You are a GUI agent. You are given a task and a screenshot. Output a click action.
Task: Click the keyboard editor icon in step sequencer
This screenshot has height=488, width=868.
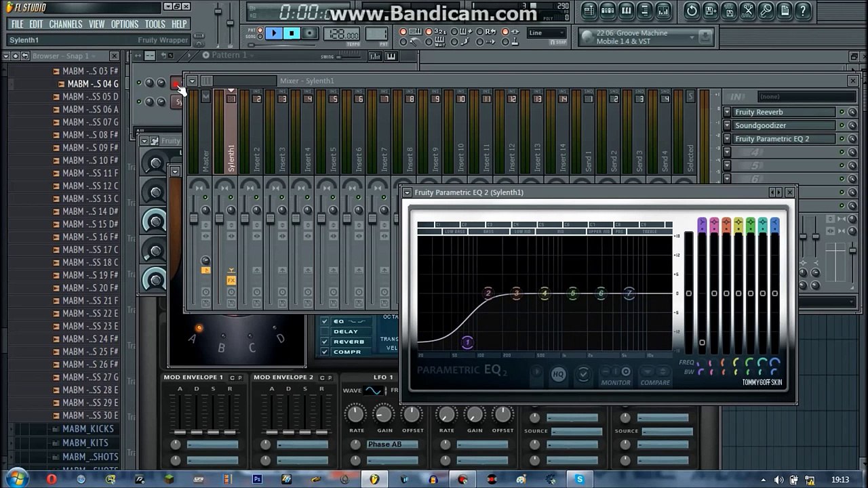click(391, 56)
